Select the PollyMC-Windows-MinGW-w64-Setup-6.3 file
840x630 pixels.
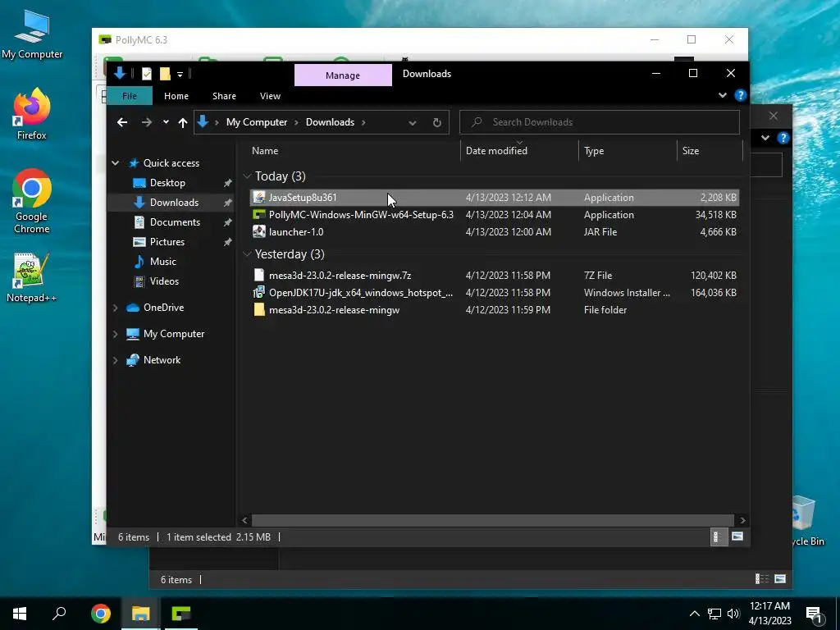(x=495, y=215)
